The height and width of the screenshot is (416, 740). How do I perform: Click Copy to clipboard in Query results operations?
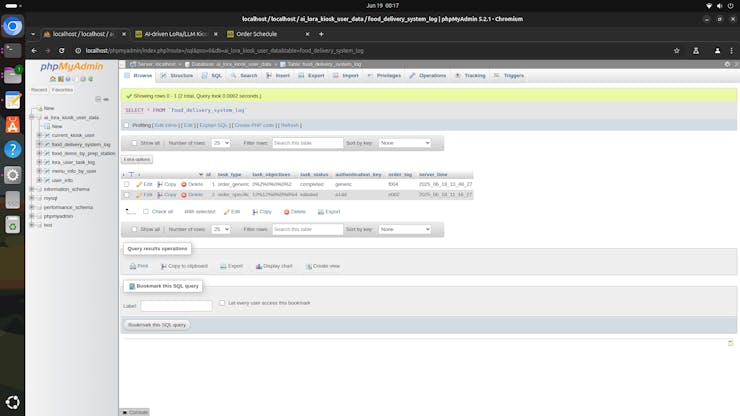pos(184,266)
